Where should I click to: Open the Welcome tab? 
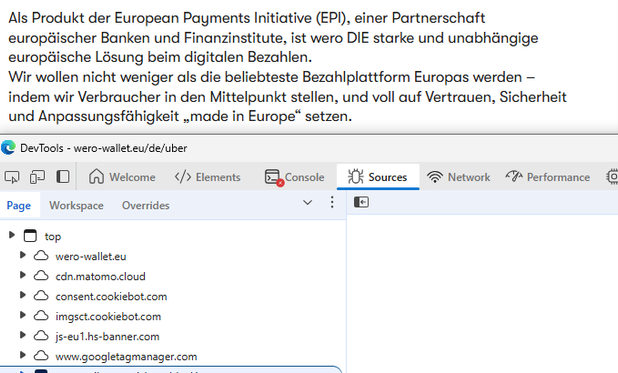122,177
